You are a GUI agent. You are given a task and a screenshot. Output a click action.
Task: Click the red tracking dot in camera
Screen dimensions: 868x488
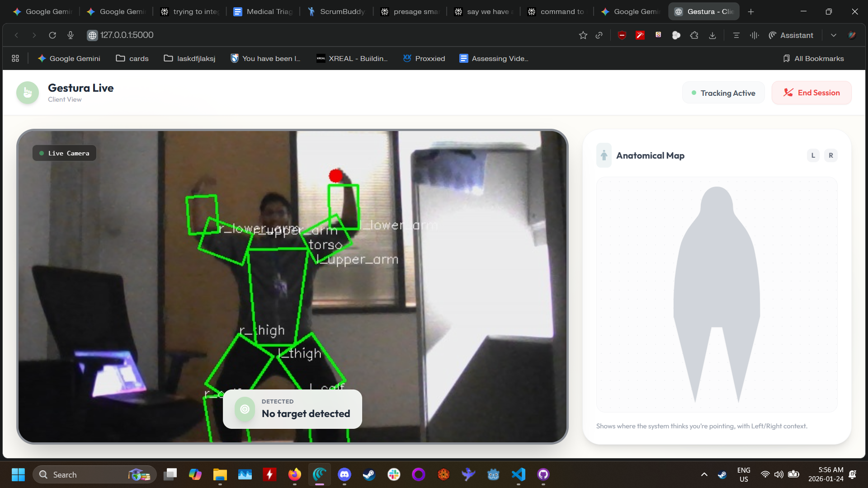tap(336, 176)
